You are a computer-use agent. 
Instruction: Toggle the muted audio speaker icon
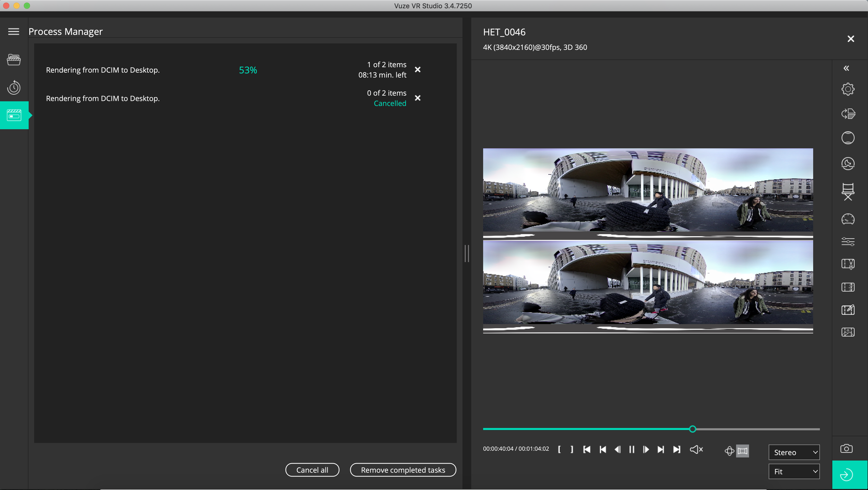(x=696, y=450)
